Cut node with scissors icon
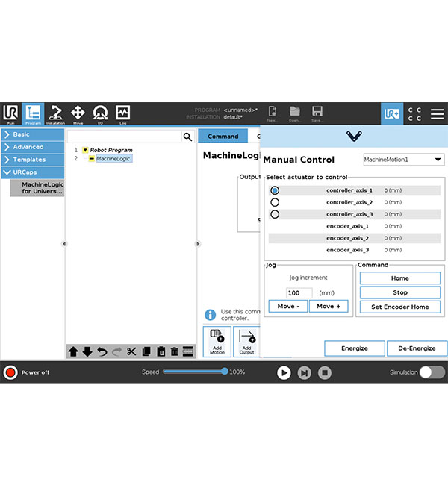This screenshot has width=448, height=485. [131, 351]
